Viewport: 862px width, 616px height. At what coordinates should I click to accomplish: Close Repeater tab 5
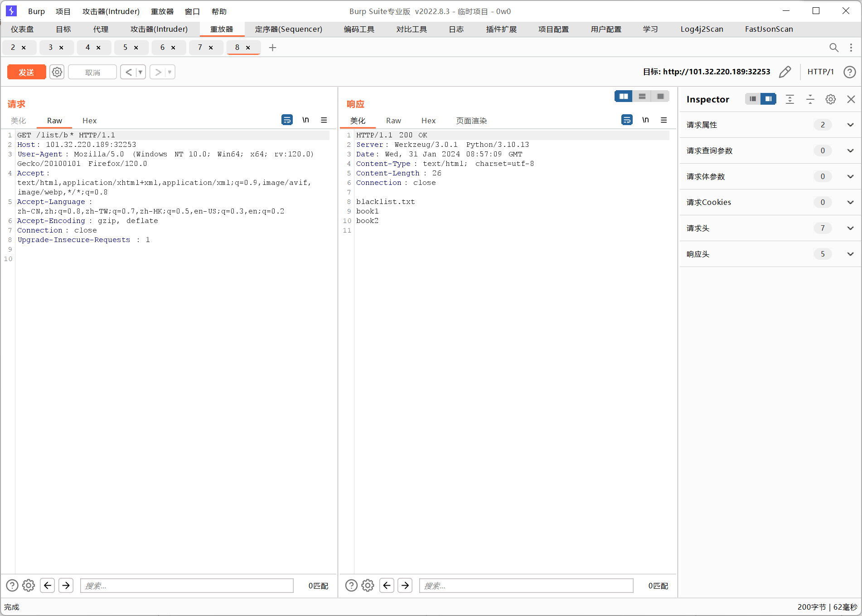pos(136,47)
